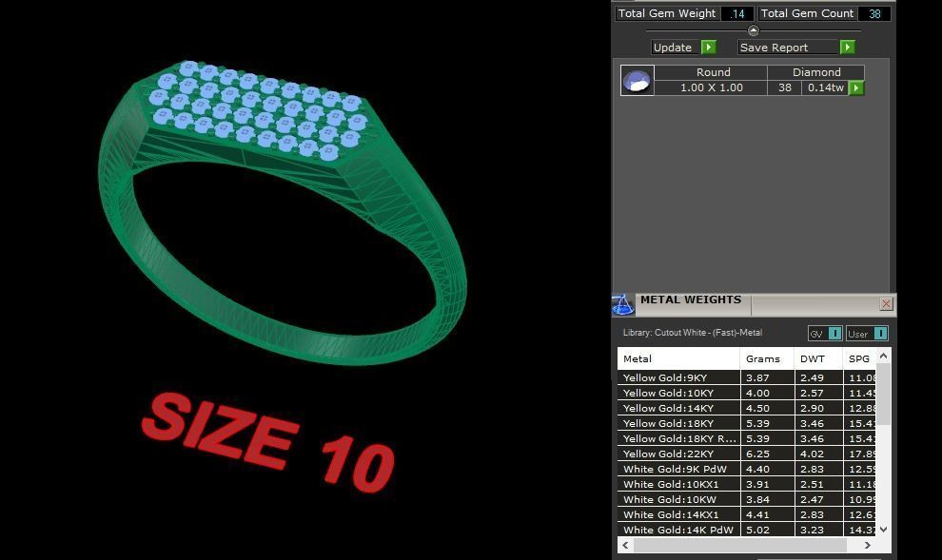Click the 5.02 grams value
This screenshot has width=942, height=560.
(x=757, y=530)
